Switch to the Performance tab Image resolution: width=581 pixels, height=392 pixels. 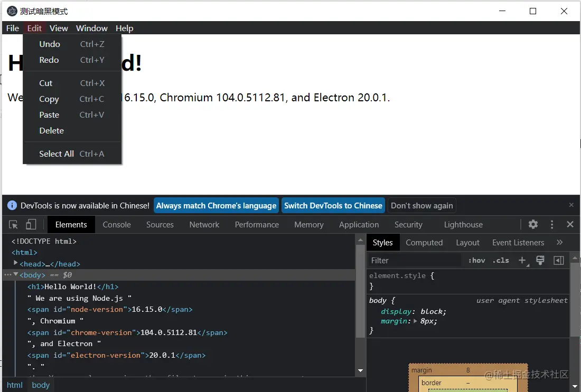pyautogui.click(x=257, y=225)
